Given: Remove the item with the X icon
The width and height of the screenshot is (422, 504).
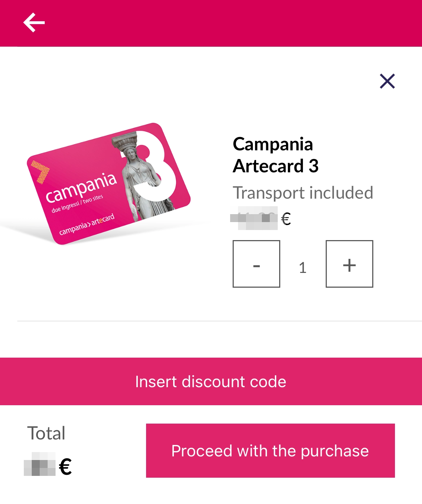Looking at the screenshot, I should coord(387,81).
